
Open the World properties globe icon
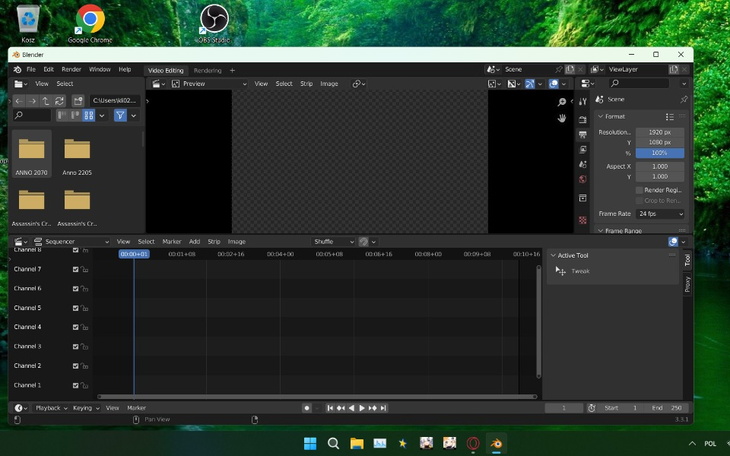583,180
